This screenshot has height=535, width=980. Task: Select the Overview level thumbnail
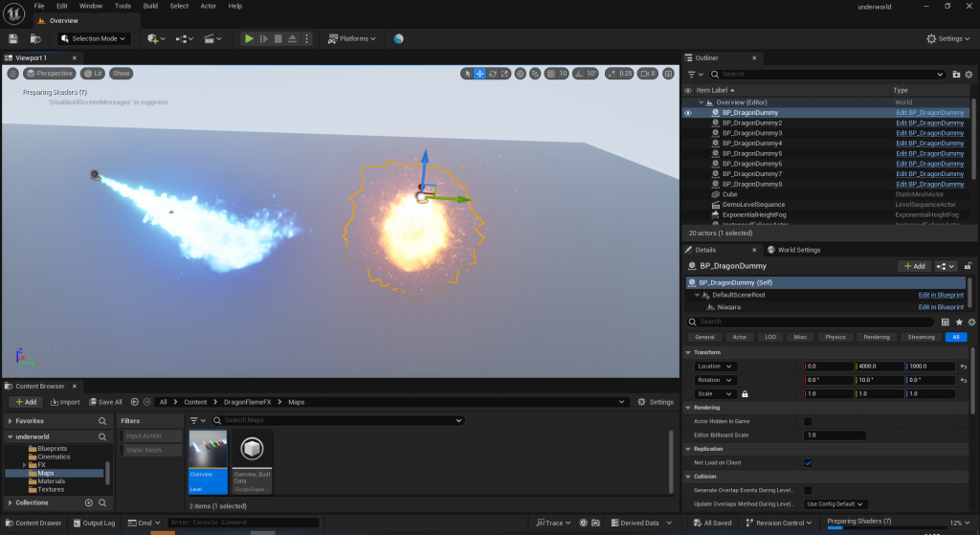[x=209, y=460]
